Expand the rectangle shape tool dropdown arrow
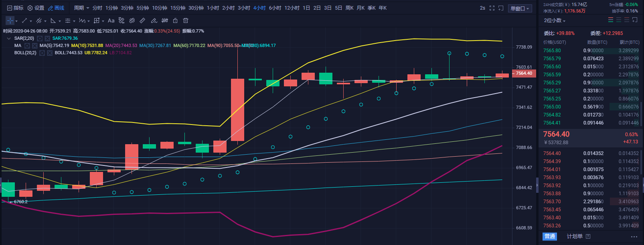This screenshot has height=245, width=644. pos(103,21)
